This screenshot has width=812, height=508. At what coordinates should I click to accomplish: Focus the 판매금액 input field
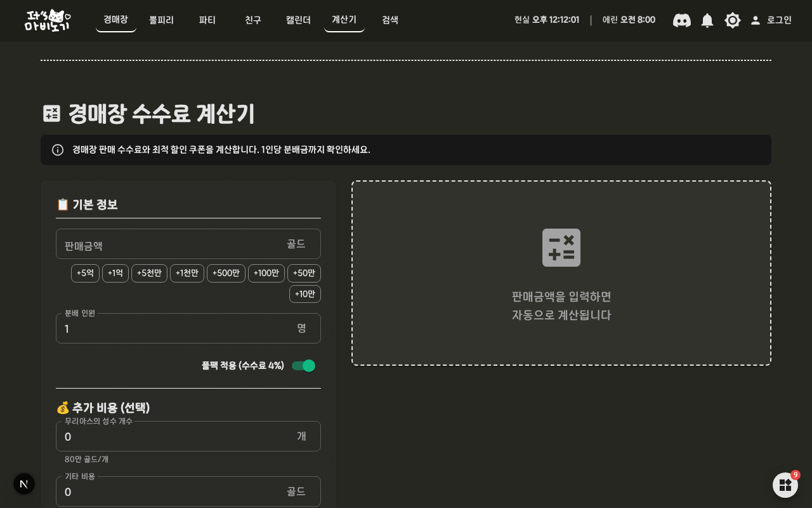pos(188,244)
